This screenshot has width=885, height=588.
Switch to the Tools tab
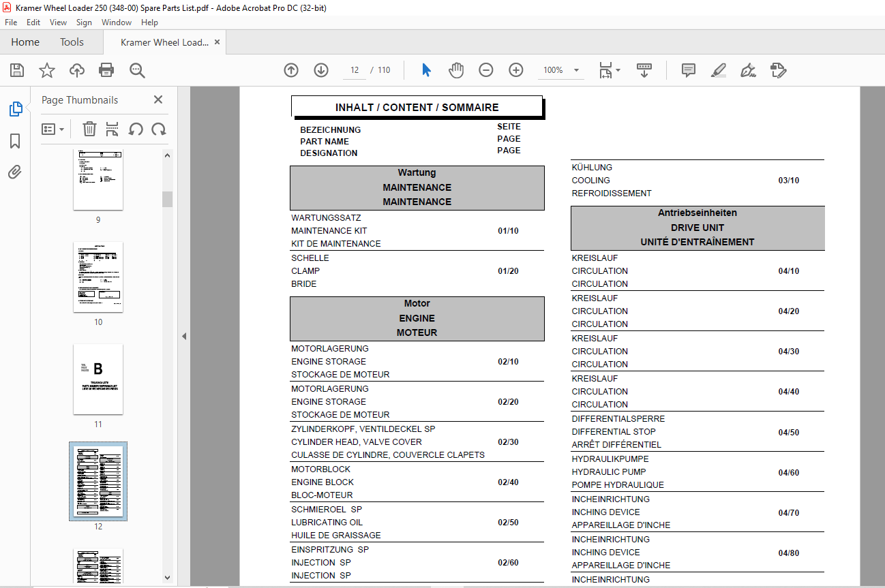[x=72, y=42]
